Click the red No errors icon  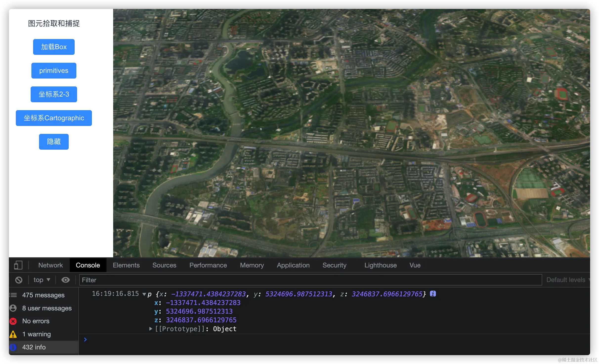pyautogui.click(x=13, y=321)
